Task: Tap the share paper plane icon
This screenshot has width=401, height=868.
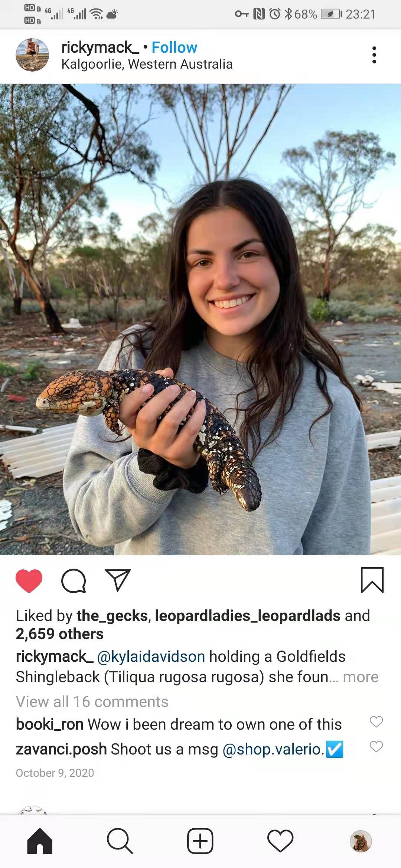Action: click(x=118, y=580)
